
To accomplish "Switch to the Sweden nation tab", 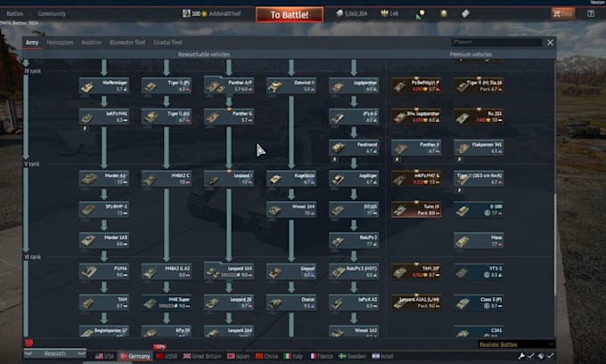I will tap(352, 356).
